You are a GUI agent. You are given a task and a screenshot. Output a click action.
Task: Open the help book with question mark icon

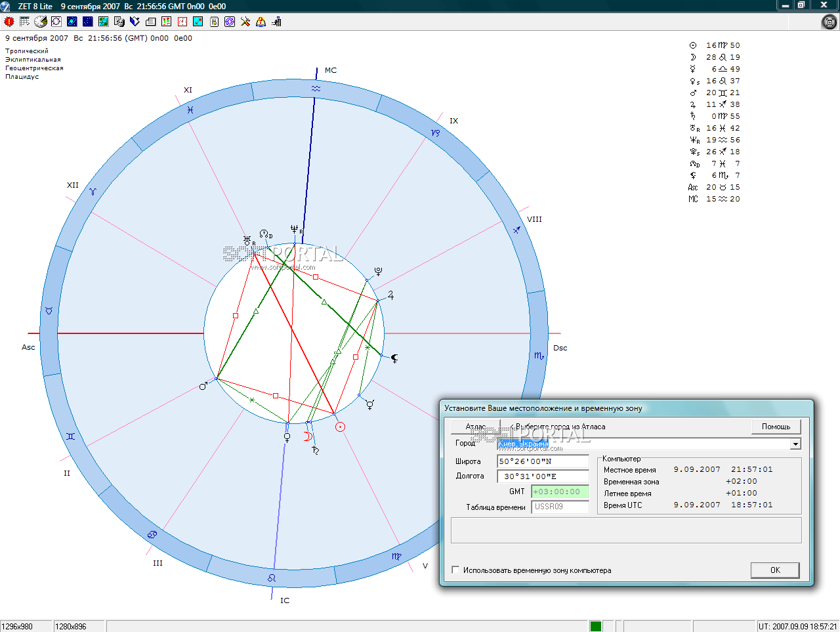[x=261, y=22]
